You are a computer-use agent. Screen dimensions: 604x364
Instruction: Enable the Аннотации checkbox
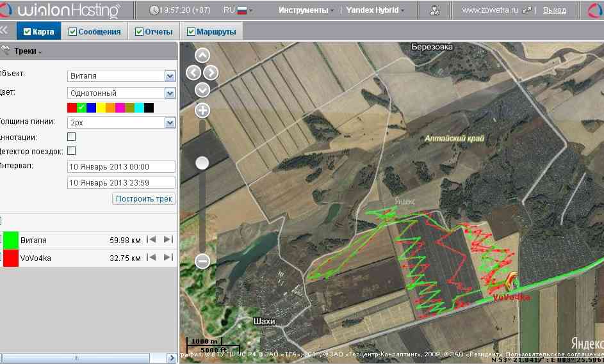72,137
